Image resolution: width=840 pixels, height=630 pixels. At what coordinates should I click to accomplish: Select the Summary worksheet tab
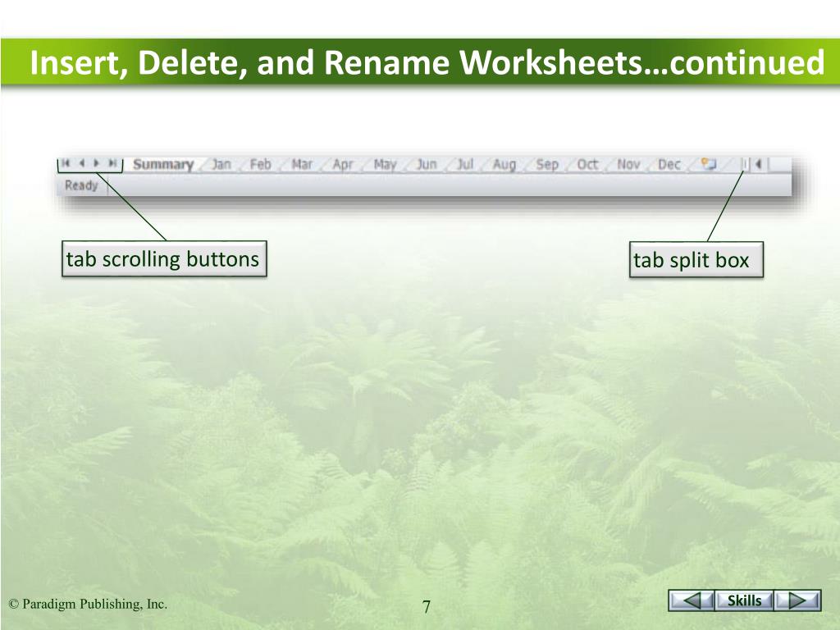163,164
